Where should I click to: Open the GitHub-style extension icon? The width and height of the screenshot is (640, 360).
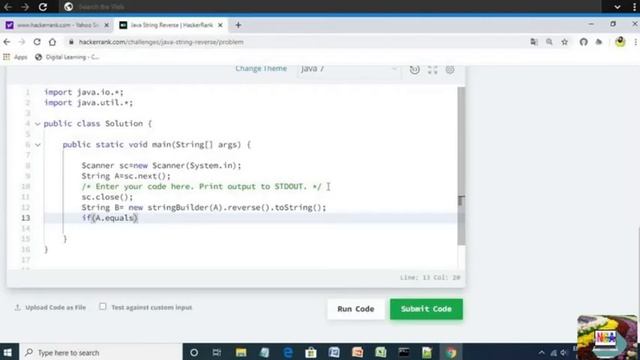pyautogui.click(x=584, y=42)
